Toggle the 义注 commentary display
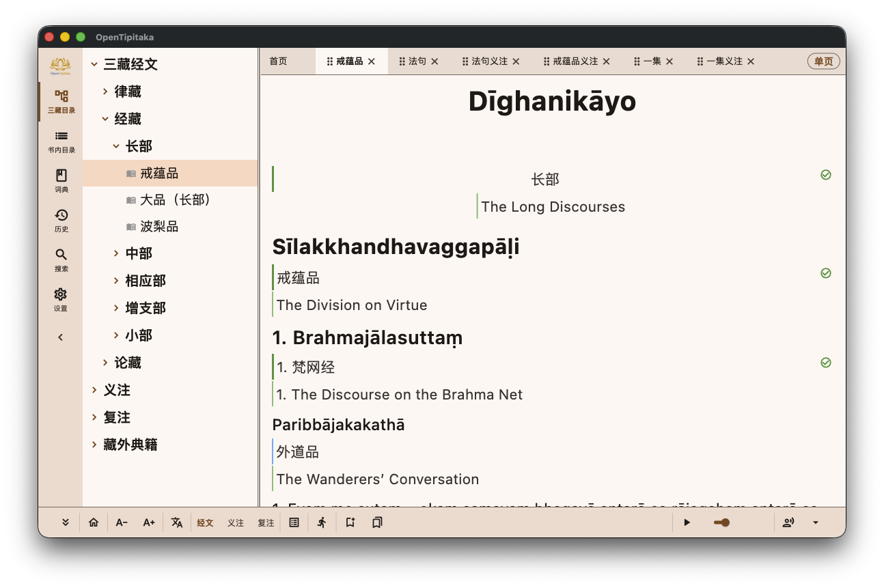The image size is (884, 588). coord(235,522)
